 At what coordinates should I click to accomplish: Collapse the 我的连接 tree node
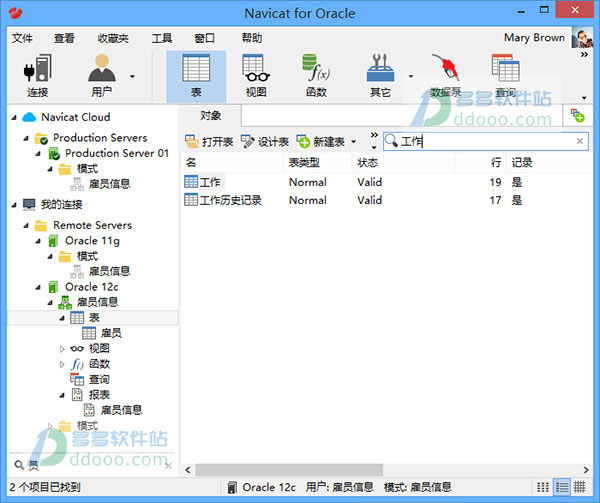coord(14,205)
